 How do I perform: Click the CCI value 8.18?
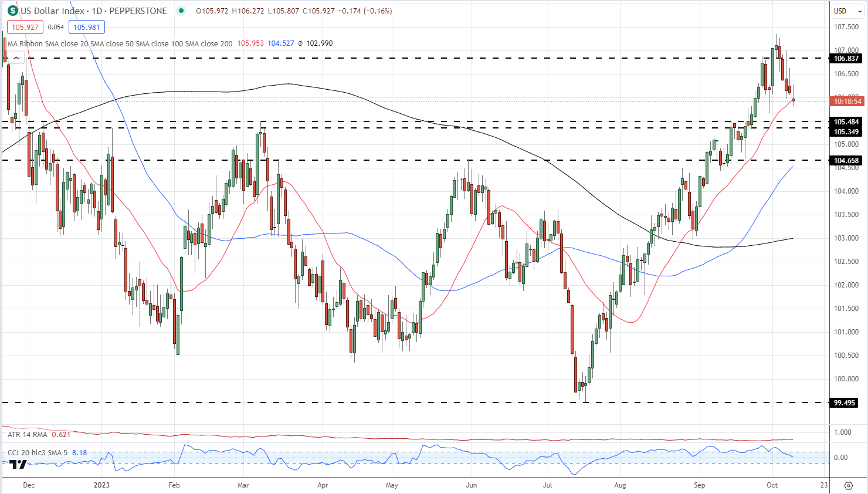80,453
